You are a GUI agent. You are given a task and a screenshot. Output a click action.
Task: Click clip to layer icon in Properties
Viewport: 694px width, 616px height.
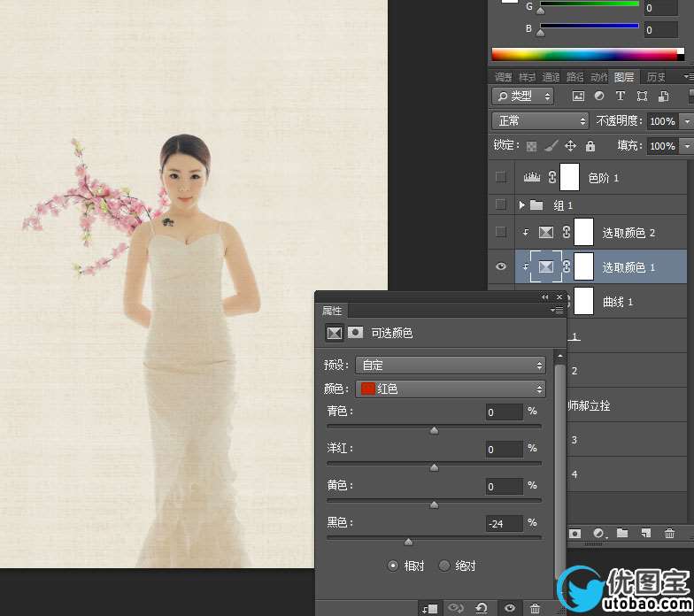tap(430, 608)
